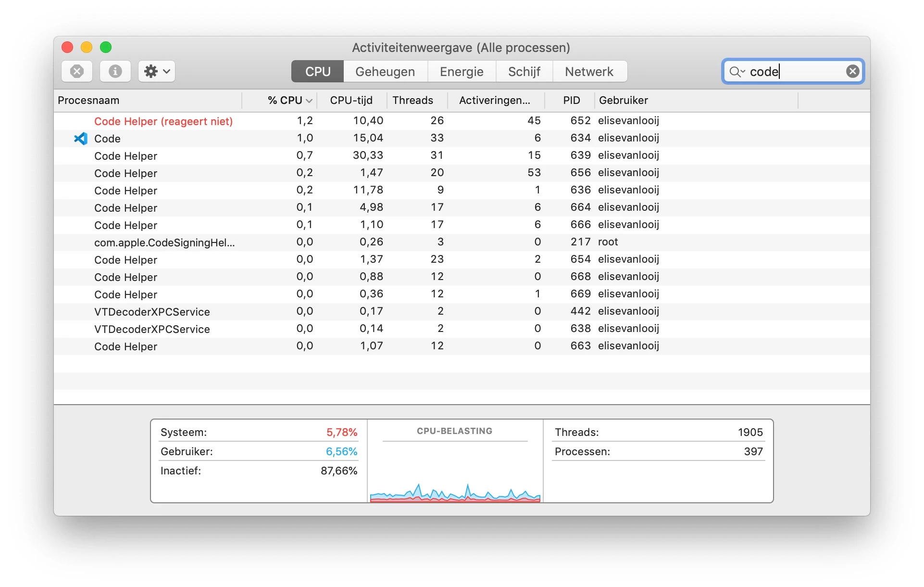Switch to the Geheugen tab
Viewport: 924px width, 587px height.
click(x=385, y=72)
